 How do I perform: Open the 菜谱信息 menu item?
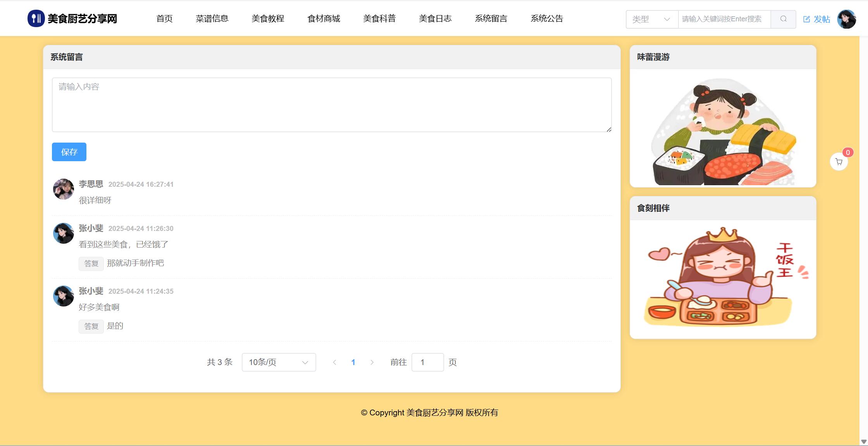pyautogui.click(x=212, y=18)
